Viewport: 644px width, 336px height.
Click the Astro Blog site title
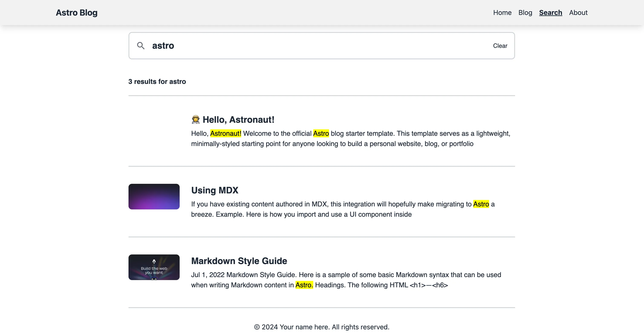tap(77, 13)
